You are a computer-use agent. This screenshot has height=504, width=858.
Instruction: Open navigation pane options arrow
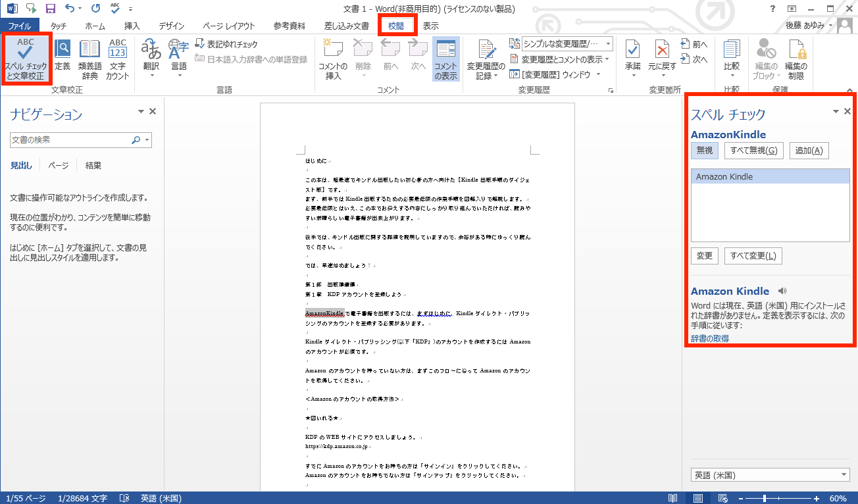point(141,112)
